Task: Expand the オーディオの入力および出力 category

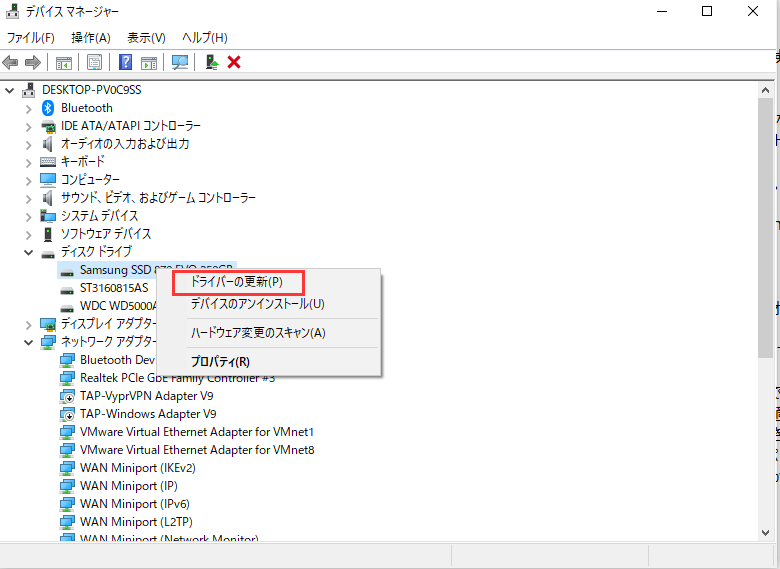Action: (x=28, y=144)
